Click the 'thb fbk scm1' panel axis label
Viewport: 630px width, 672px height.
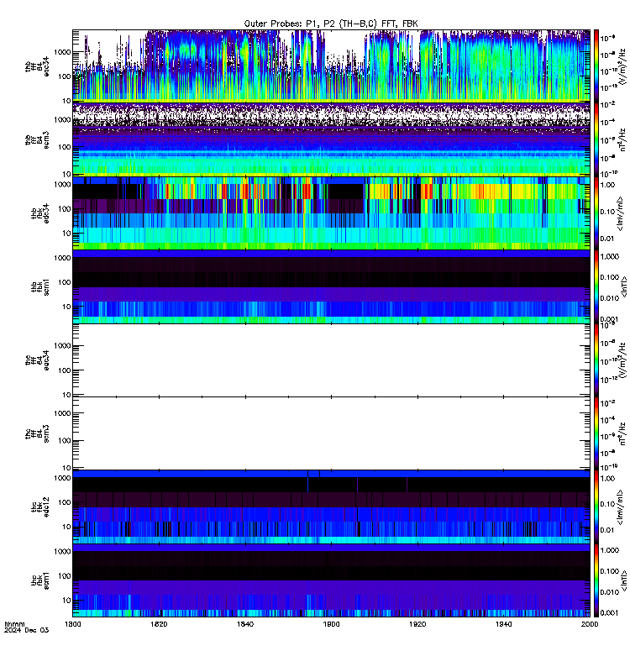click(39, 286)
